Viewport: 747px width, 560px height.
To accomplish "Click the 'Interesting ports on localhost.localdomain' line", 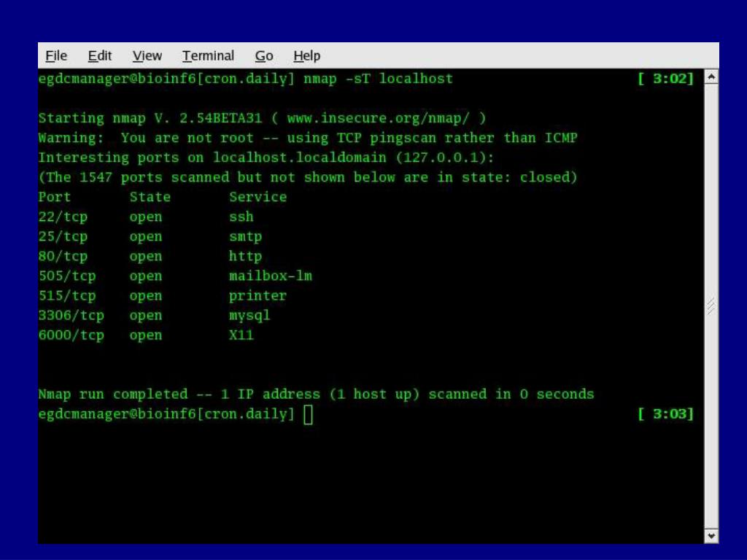I will 266,157.
